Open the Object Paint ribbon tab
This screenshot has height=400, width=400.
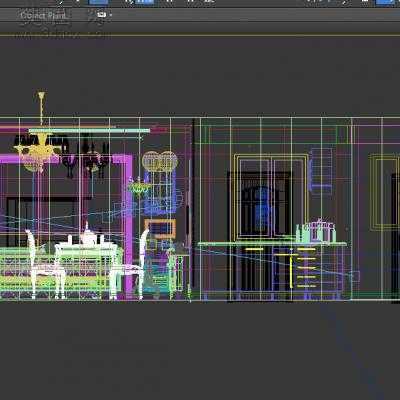coord(43,15)
